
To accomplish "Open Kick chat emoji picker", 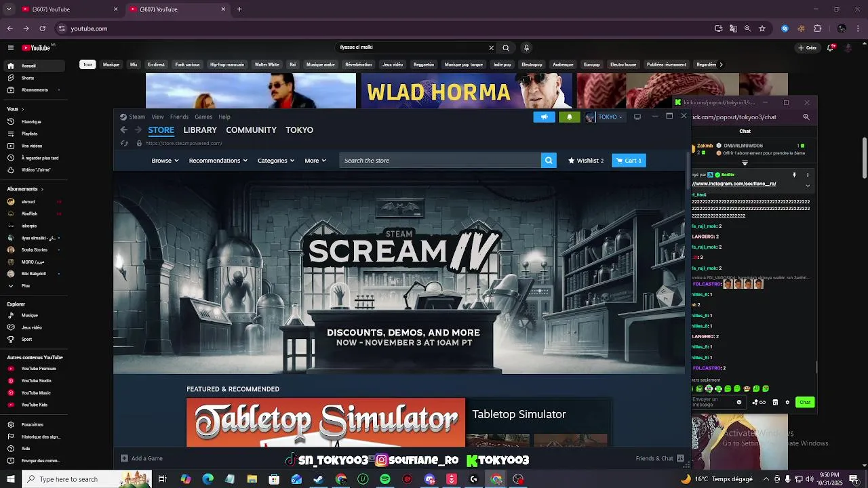I will 739,402.
